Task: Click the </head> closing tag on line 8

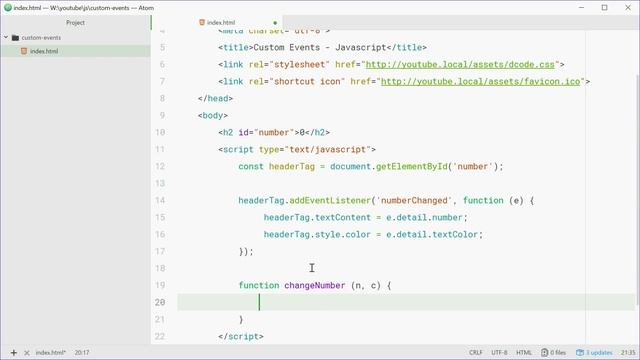Action: [x=215, y=98]
